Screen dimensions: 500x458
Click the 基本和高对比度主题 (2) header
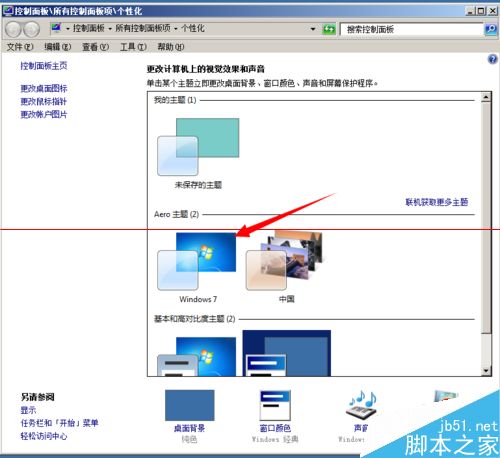[x=194, y=319]
